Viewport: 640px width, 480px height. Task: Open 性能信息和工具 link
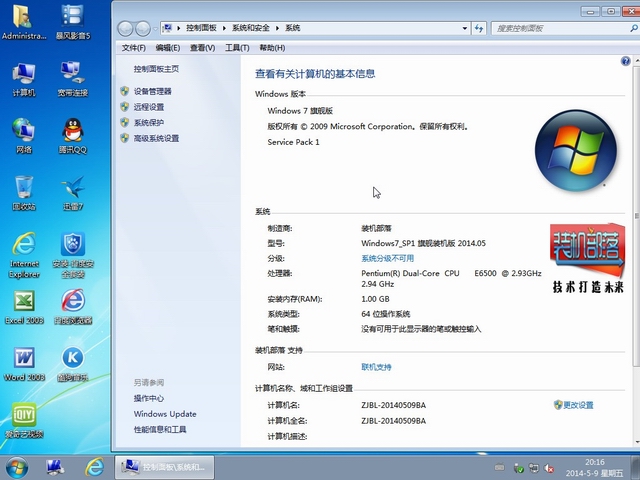(x=160, y=429)
